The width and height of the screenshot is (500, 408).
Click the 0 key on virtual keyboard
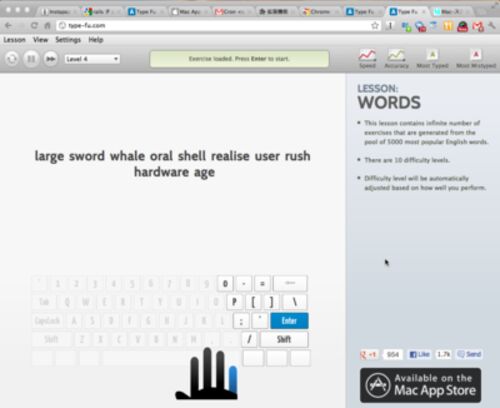pyautogui.click(x=225, y=284)
